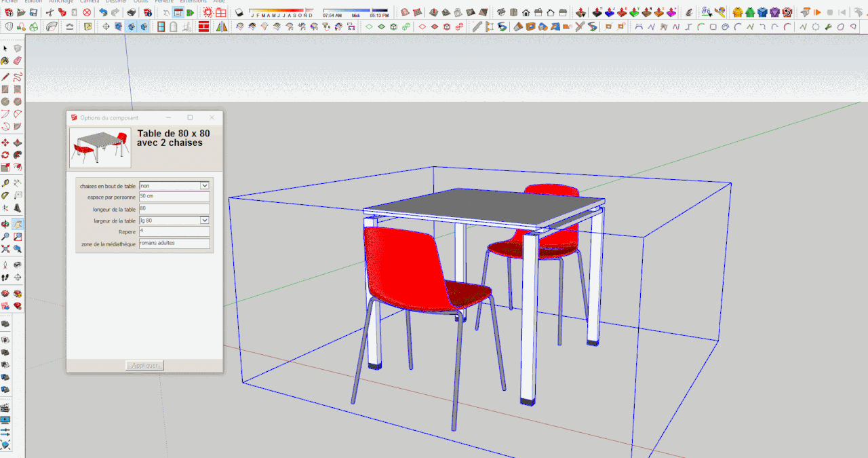This screenshot has width=868, height=458.
Task: Click 'espace par personne' field
Action: pyautogui.click(x=174, y=197)
